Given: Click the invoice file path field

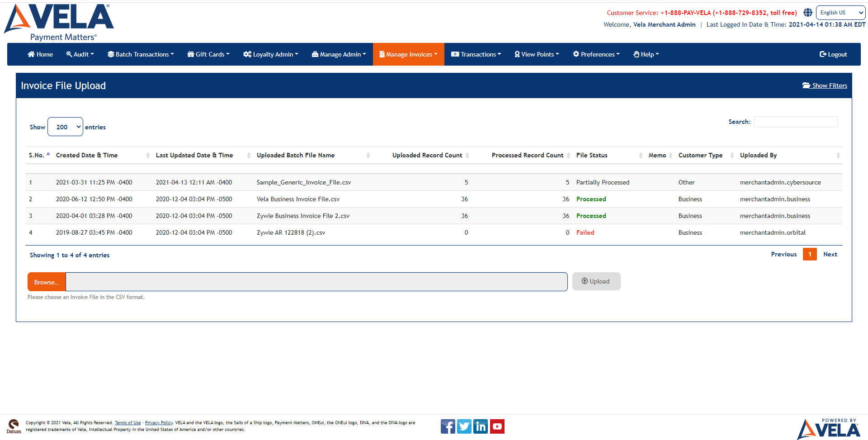Looking at the screenshot, I should [x=316, y=282].
